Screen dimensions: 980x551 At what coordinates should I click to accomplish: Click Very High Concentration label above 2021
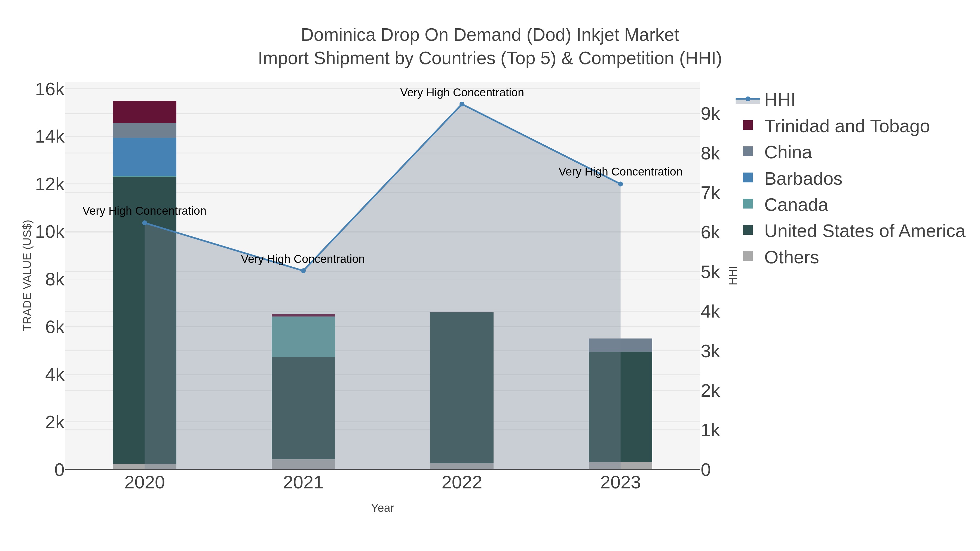303,259
